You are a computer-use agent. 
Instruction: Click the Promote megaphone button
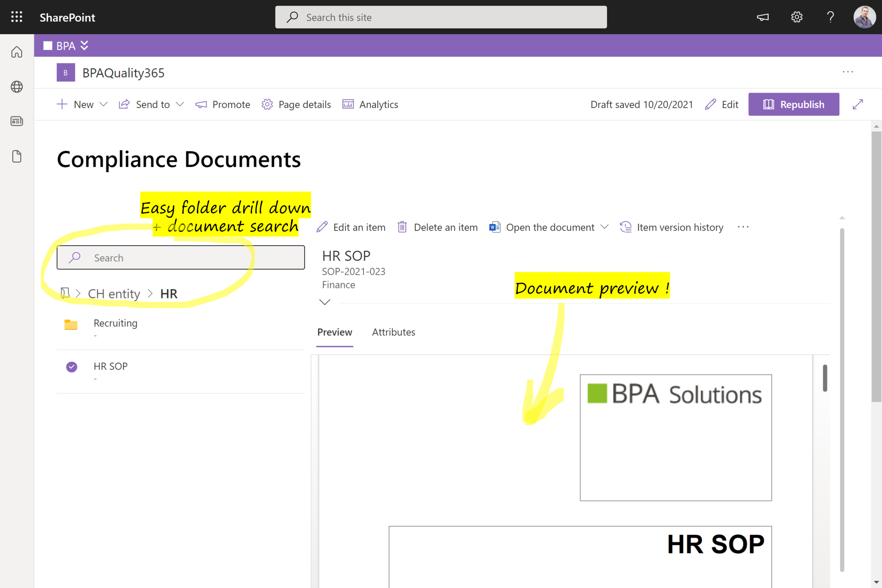coord(223,104)
